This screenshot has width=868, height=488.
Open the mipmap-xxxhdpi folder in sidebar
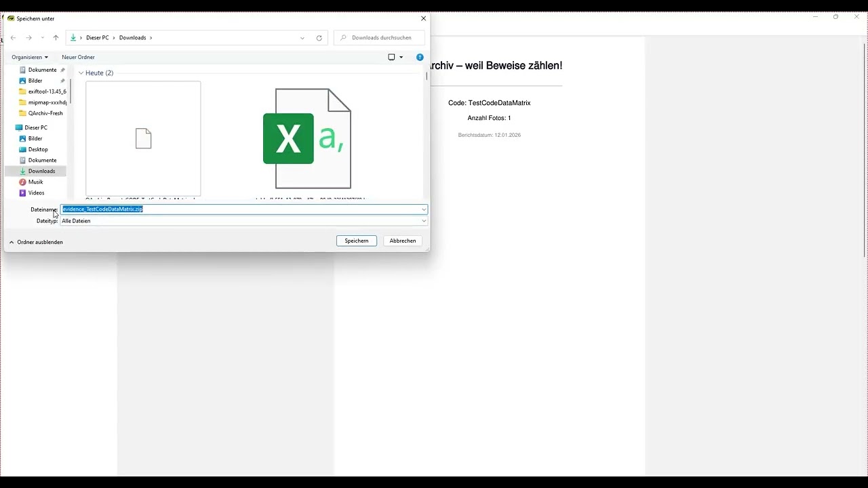pyautogui.click(x=42, y=102)
